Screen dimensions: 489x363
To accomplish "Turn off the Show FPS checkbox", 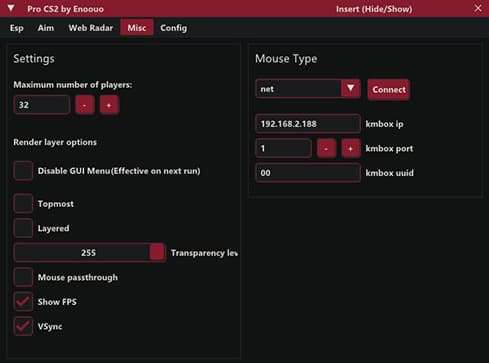I will click(23, 302).
